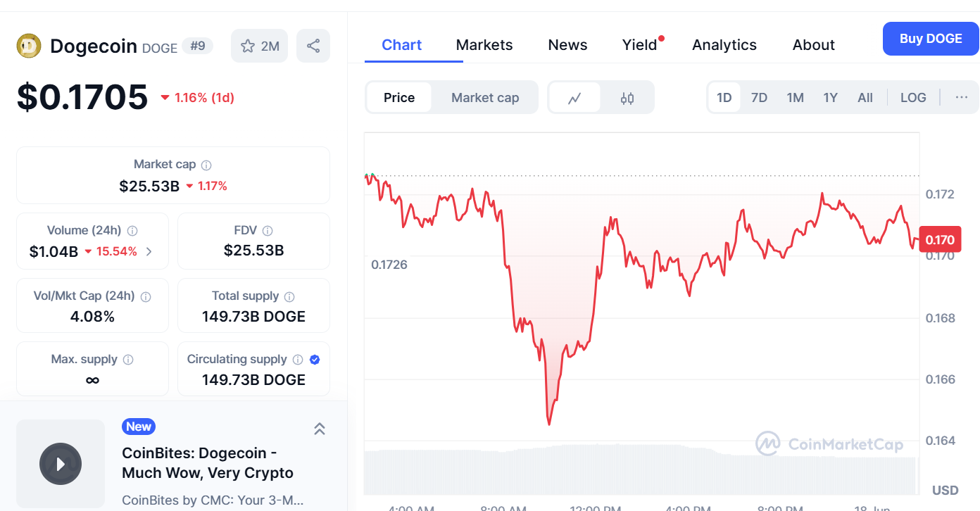This screenshot has width=980, height=511.
Task: Open the Analytics tab
Action: pyautogui.click(x=724, y=45)
